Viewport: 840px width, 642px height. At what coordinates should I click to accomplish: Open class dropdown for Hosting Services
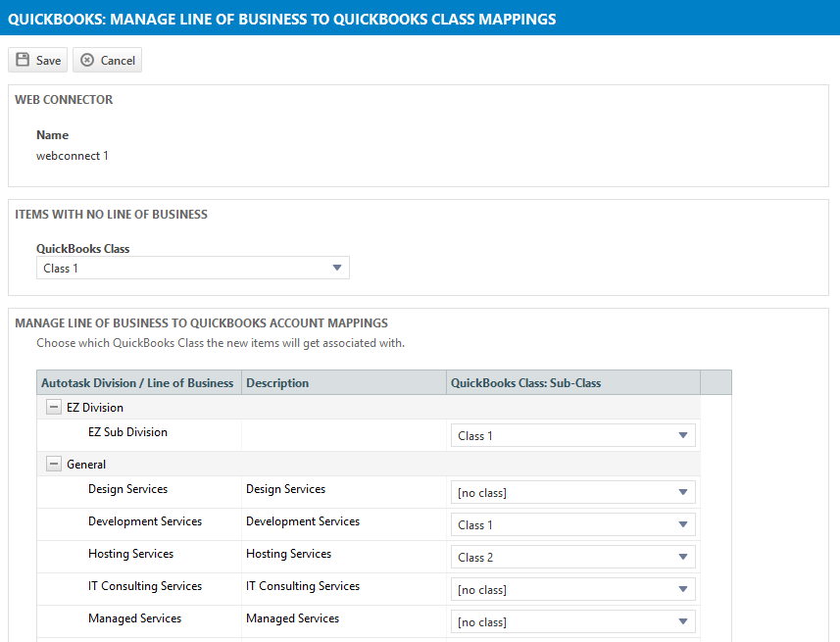click(x=572, y=558)
